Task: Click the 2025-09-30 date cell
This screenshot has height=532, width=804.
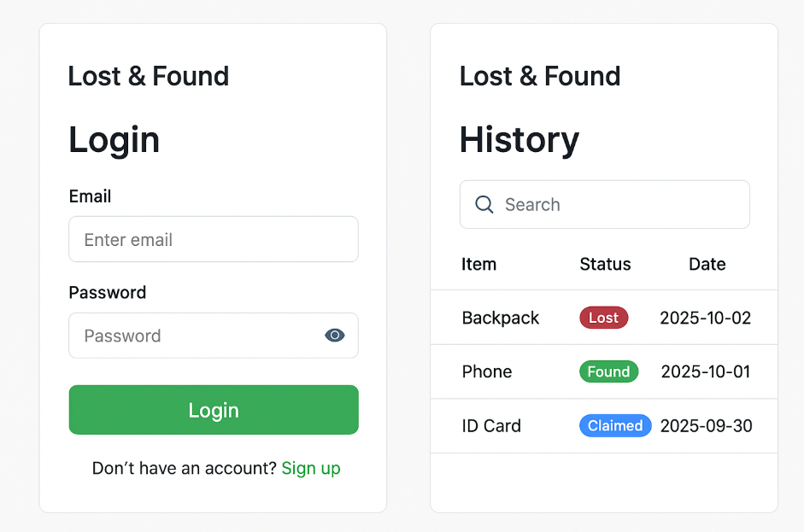Action: [x=706, y=425]
